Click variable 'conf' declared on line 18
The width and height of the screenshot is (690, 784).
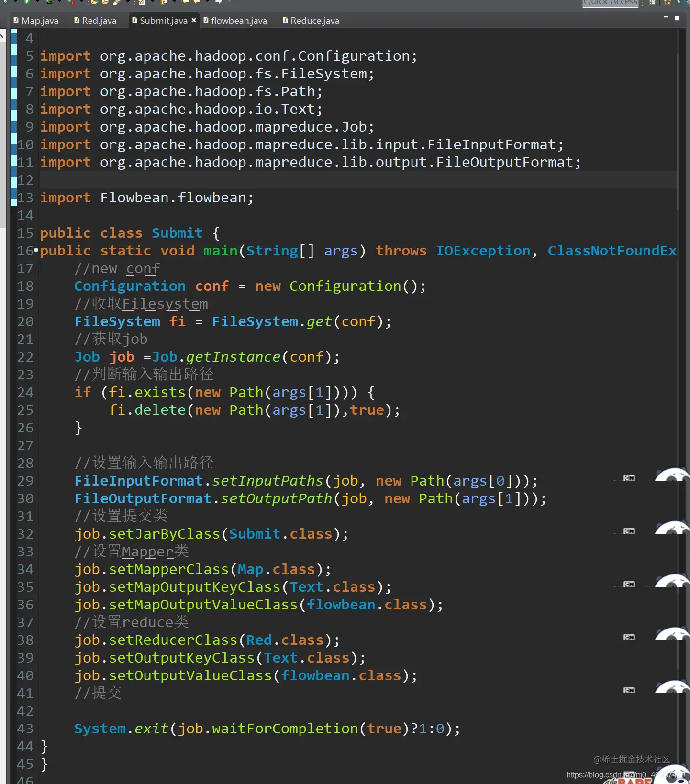click(x=211, y=286)
